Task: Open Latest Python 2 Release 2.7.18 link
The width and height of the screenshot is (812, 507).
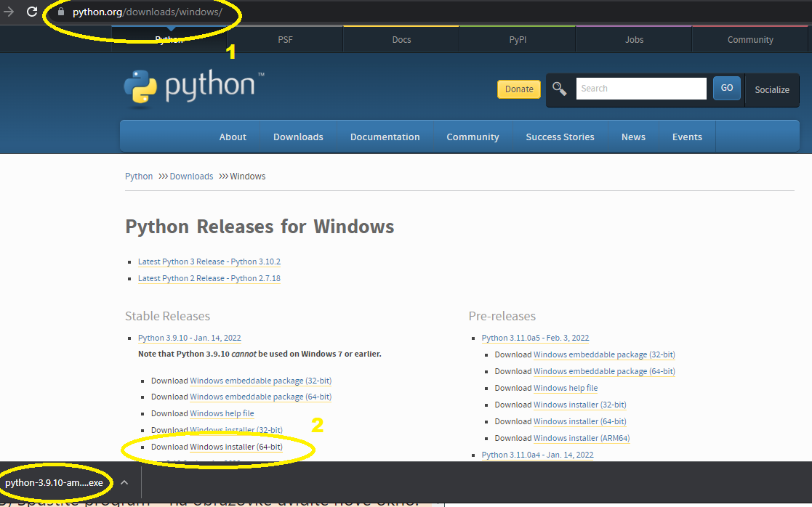Action: [x=209, y=278]
